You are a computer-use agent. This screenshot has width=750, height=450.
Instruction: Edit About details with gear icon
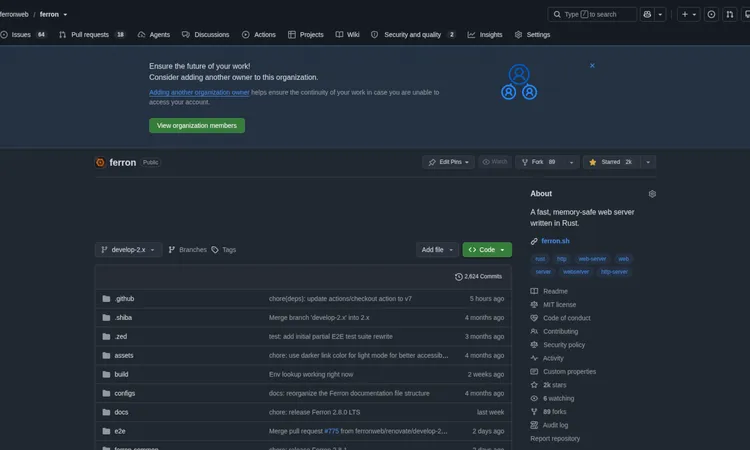[652, 194]
